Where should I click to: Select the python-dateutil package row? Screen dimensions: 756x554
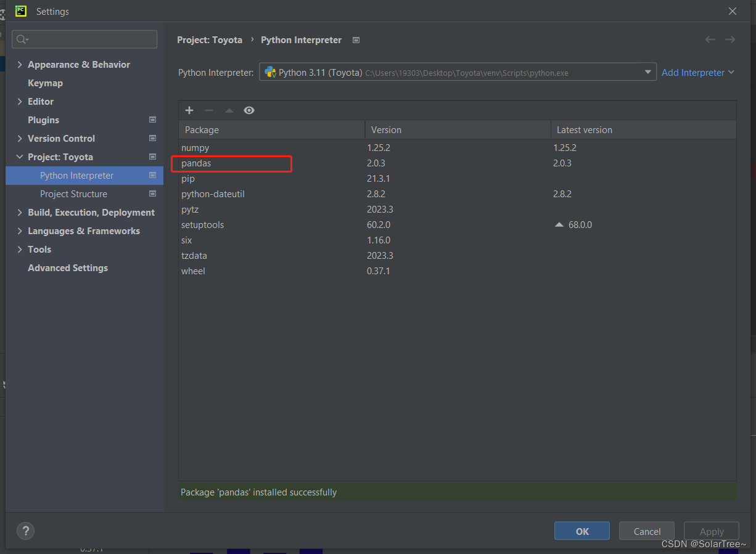coord(458,194)
